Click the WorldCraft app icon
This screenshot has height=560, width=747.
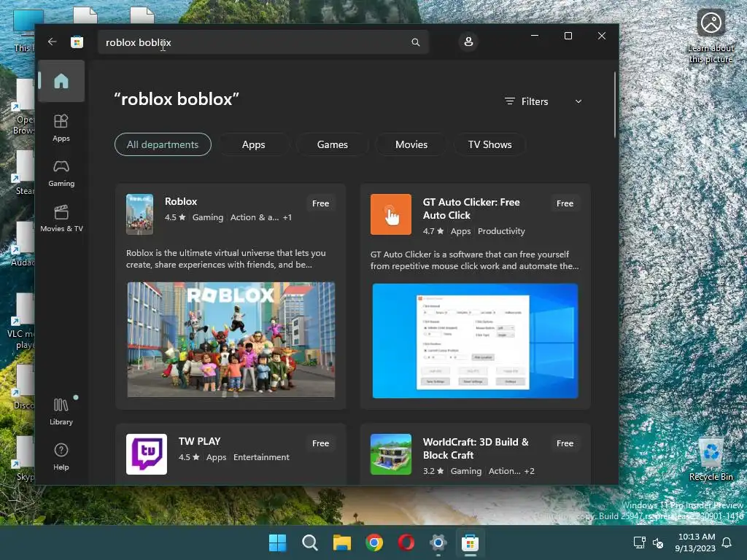391,454
